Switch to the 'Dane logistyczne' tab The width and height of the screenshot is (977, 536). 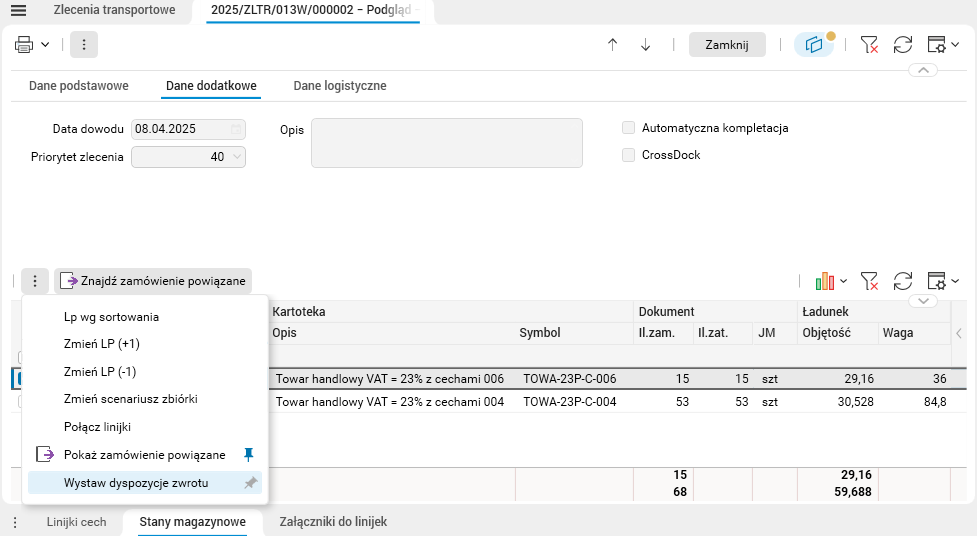click(340, 86)
